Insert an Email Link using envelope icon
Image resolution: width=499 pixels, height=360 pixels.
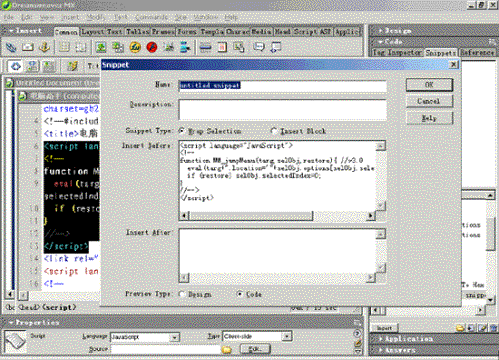(x=28, y=47)
